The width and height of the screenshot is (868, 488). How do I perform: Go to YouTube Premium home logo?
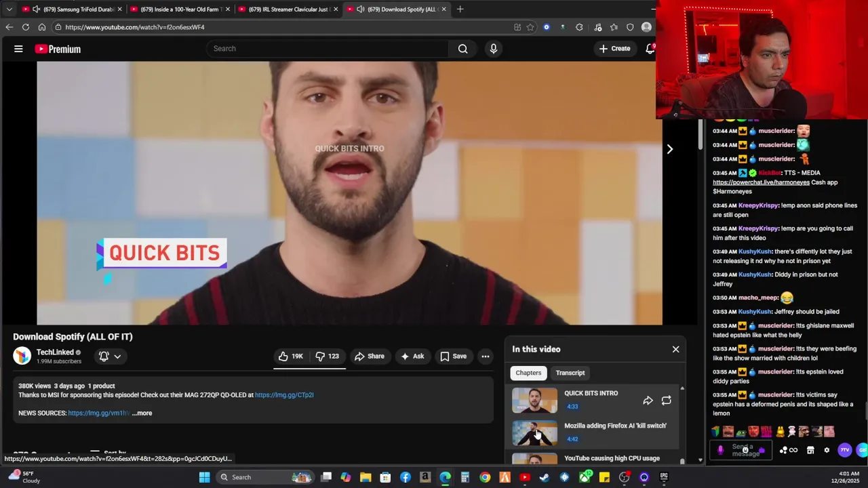click(58, 49)
